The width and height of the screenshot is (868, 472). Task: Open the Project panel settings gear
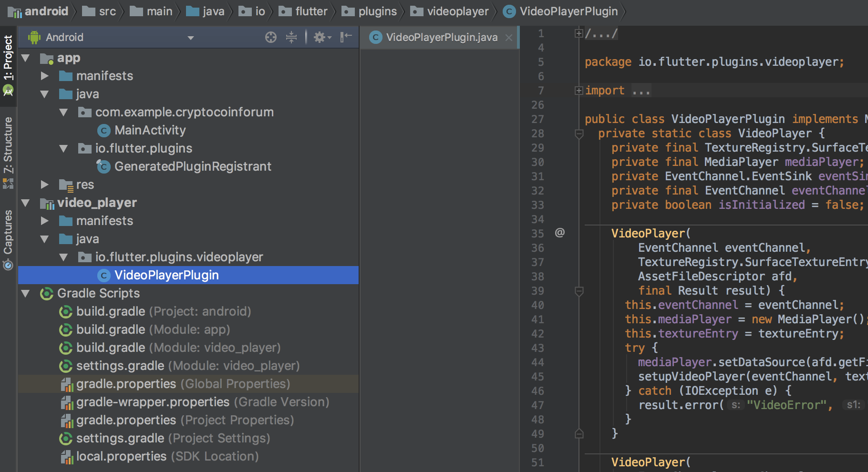point(320,37)
